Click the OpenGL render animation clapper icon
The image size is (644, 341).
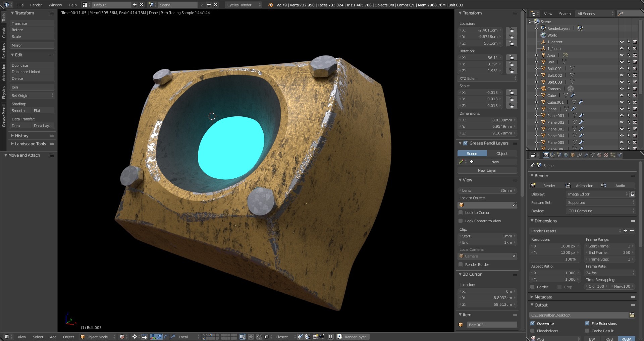click(322, 337)
